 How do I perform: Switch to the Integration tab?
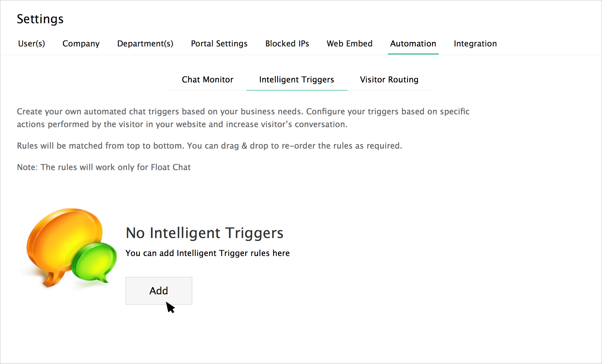tap(475, 44)
